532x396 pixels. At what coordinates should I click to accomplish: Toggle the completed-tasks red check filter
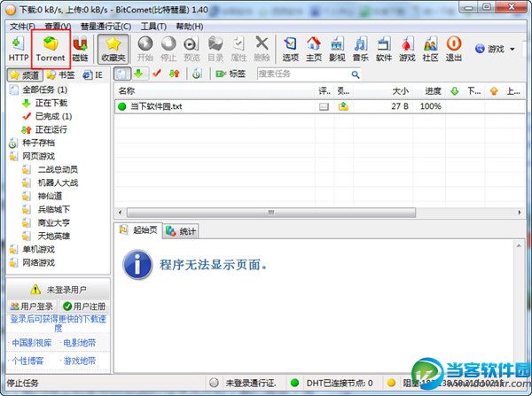pyautogui.click(x=156, y=74)
